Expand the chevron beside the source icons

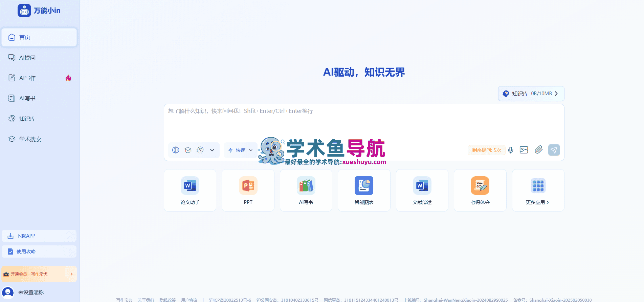(212, 150)
